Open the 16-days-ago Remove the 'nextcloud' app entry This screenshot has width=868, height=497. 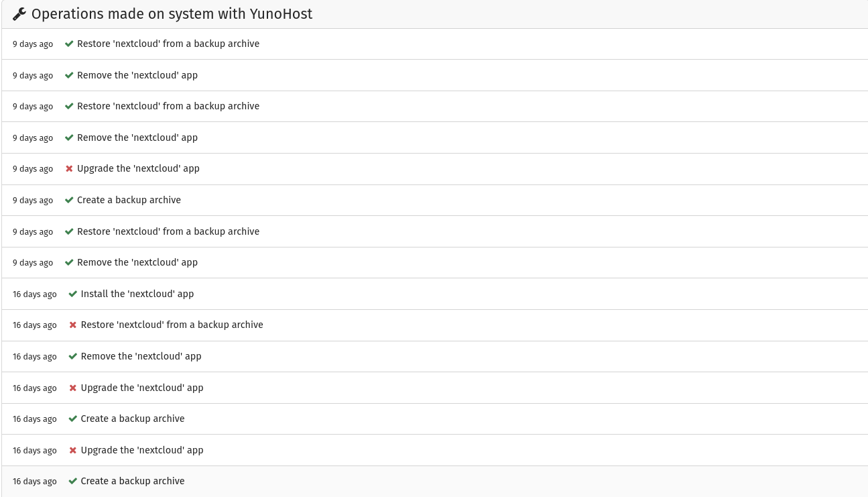tap(141, 356)
